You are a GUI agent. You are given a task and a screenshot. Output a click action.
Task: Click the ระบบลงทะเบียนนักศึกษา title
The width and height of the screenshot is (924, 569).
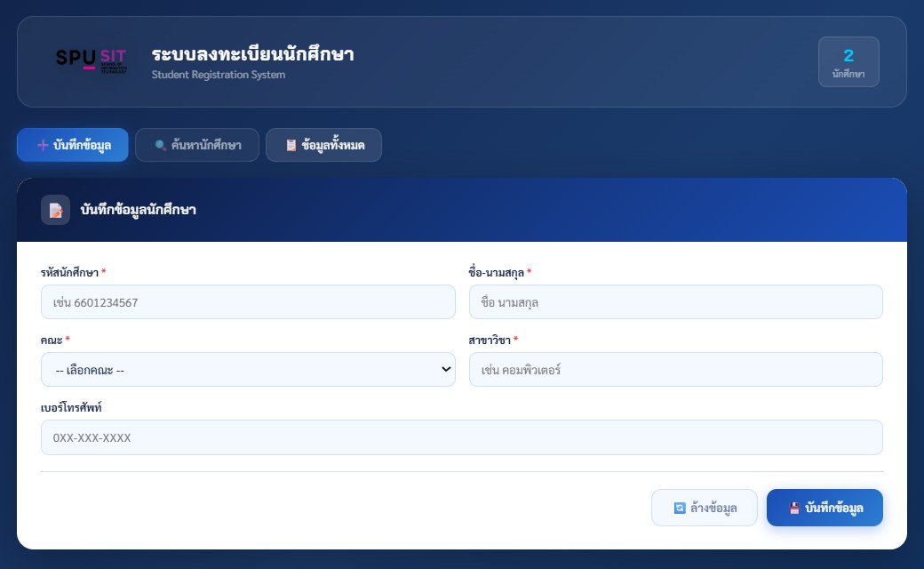pos(253,54)
